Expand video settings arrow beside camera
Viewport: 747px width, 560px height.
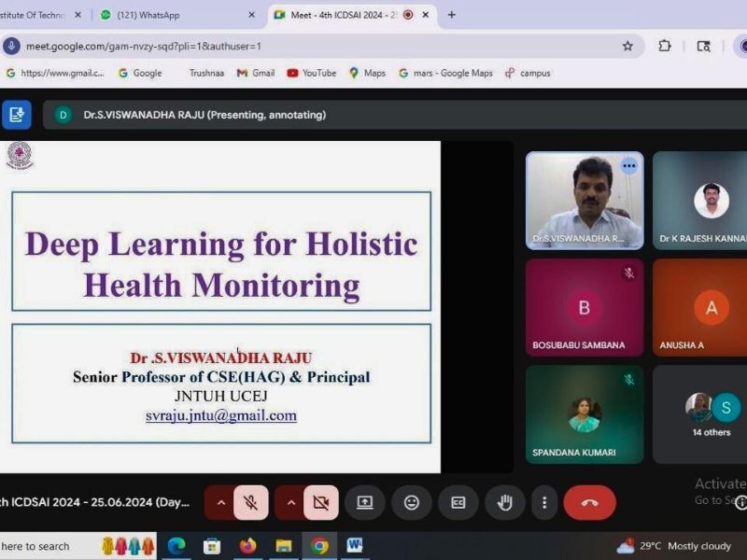pos(290,503)
